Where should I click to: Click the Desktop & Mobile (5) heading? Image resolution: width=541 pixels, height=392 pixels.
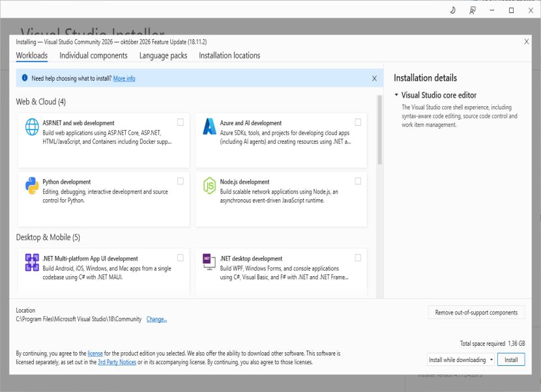(x=48, y=237)
